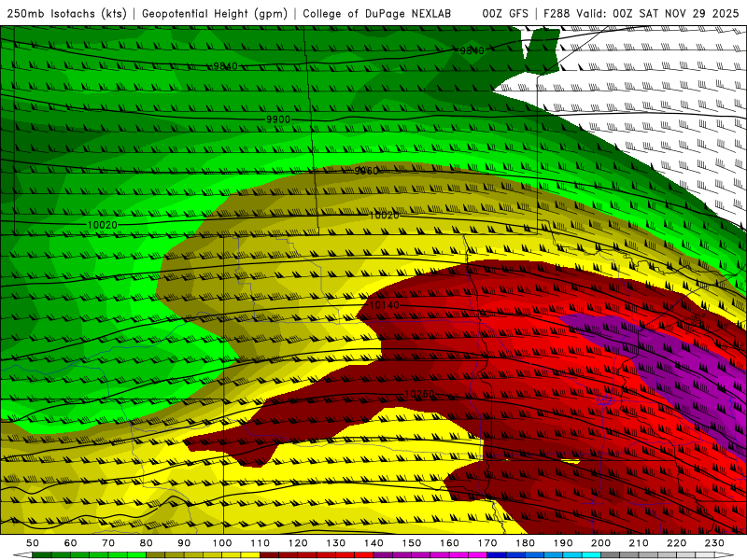Screen dimensions: 747x560
Task: Click the 'Geopotential Height (gpm)' title text
Action: [215, 14]
